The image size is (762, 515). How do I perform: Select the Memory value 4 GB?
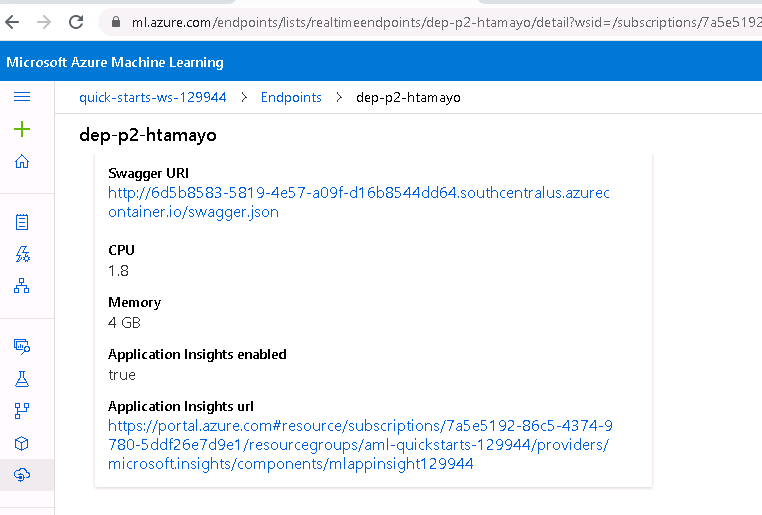[x=124, y=323]
